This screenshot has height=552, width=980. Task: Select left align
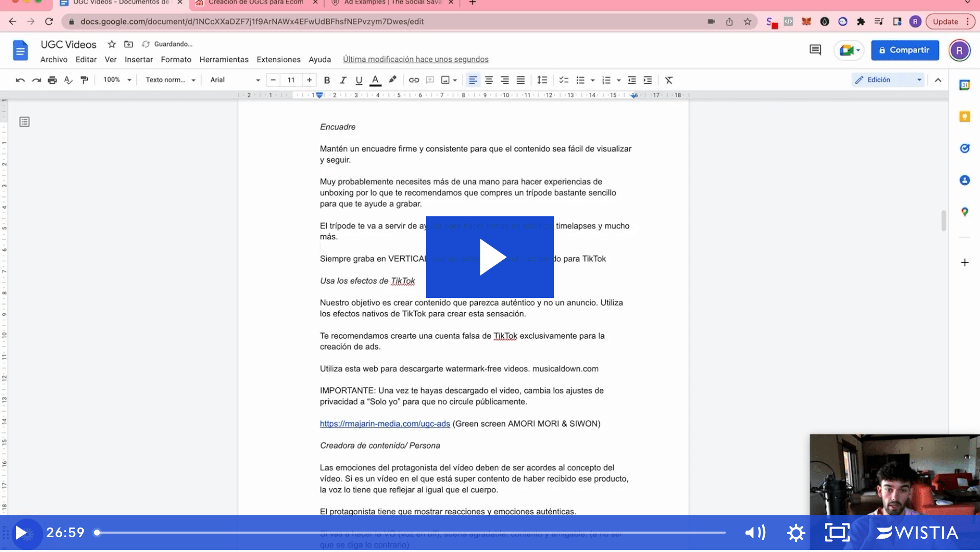[x=473, y=80]
